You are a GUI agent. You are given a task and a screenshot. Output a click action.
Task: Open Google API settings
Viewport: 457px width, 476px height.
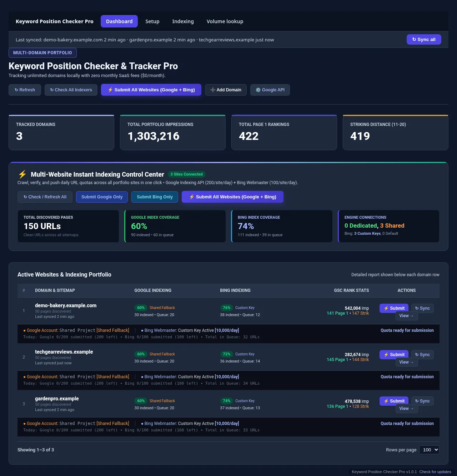point(270,90)
